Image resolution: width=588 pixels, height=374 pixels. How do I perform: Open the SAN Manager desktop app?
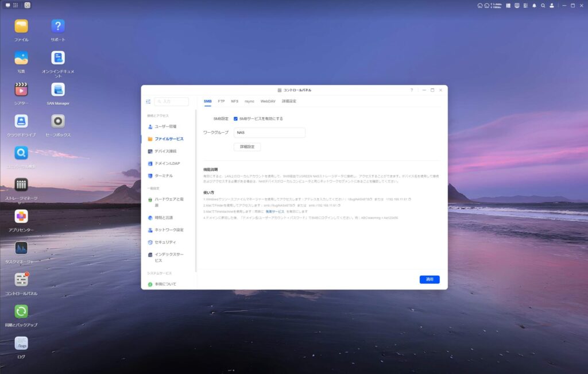tap(57, 90)
